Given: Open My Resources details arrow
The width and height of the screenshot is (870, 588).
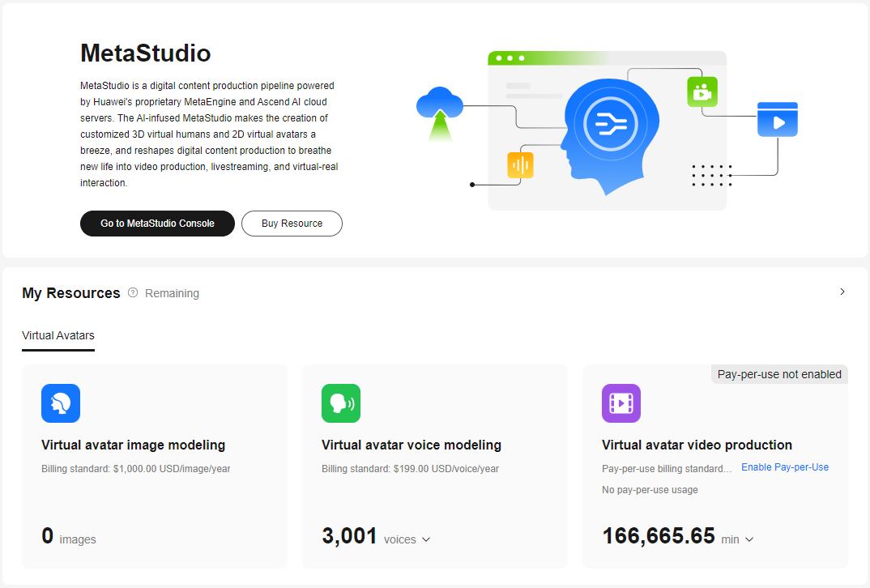Looking at the screenshot, I should click(842, 292).
